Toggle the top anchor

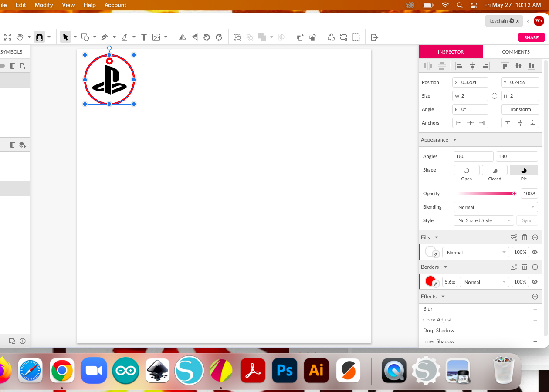508,123
